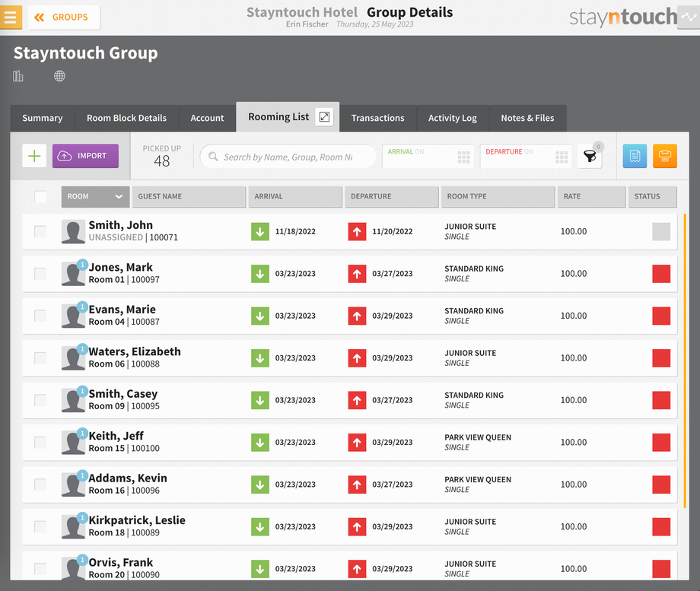This screenshot has height=591, width=700.
Task: Click the red departure arrow for Smith, John
Action: pyautogui.click(x=357, y=232)
